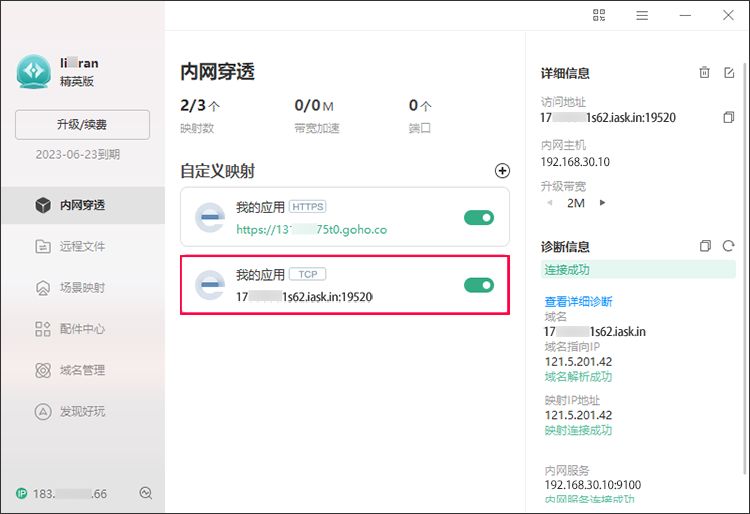Screen dimensions: 750x514
Task: Add a new custom mapping with plus icon
Action: point(502,171)
